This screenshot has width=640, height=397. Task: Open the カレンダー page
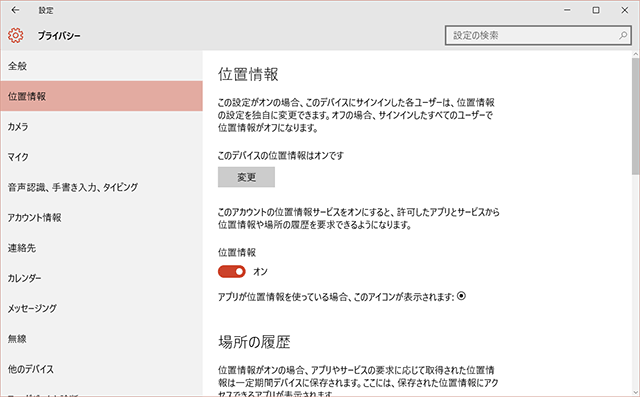[101, 278]
